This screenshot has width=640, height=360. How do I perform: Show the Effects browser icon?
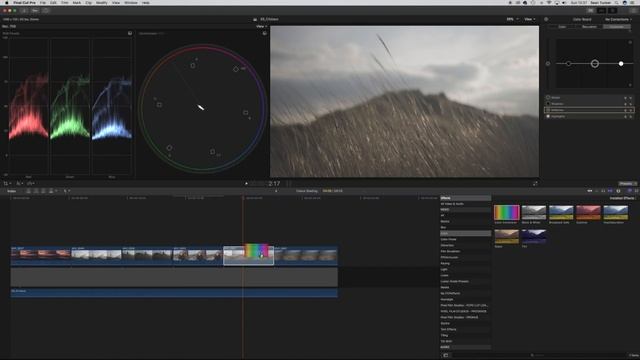pos(629,191)
